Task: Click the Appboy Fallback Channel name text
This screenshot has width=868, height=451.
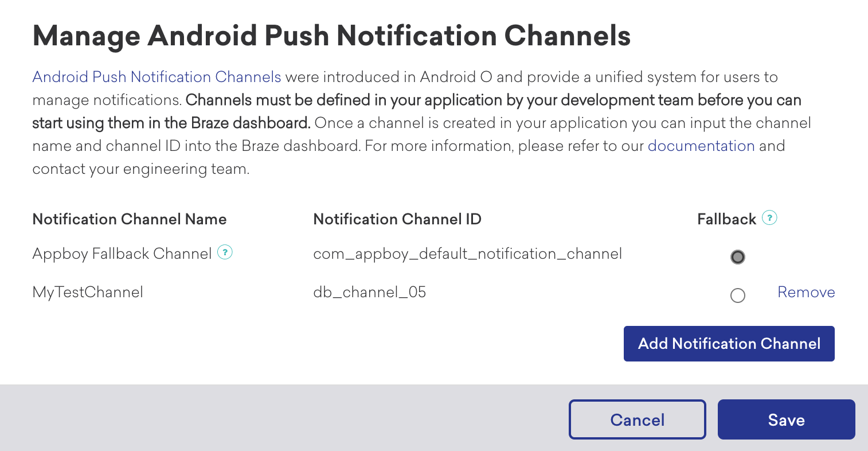Action: [x=122, y=254]
